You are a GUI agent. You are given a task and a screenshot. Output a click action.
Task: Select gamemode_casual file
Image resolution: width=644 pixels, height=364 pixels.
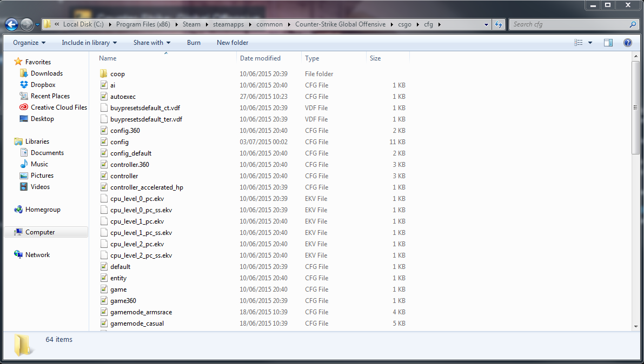pos(137,323)
